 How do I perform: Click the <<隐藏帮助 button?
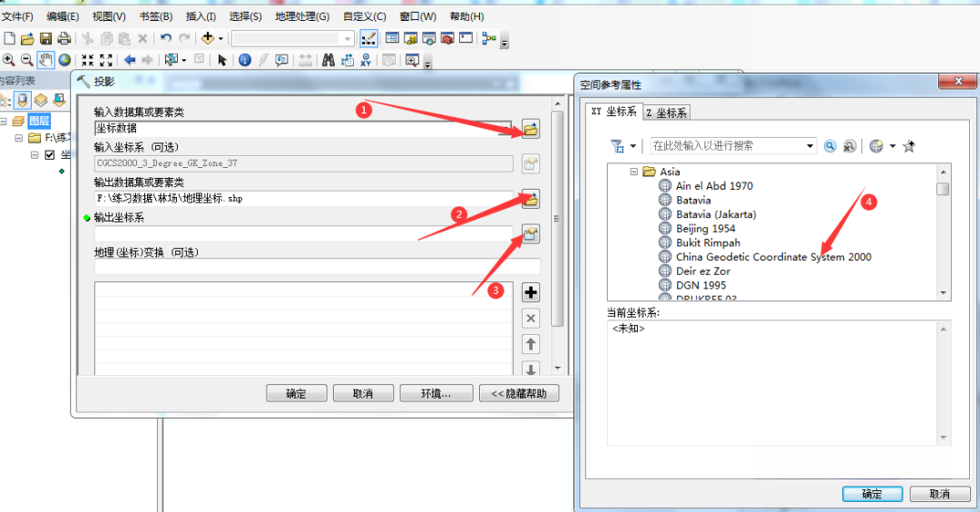tap(519, 393)
